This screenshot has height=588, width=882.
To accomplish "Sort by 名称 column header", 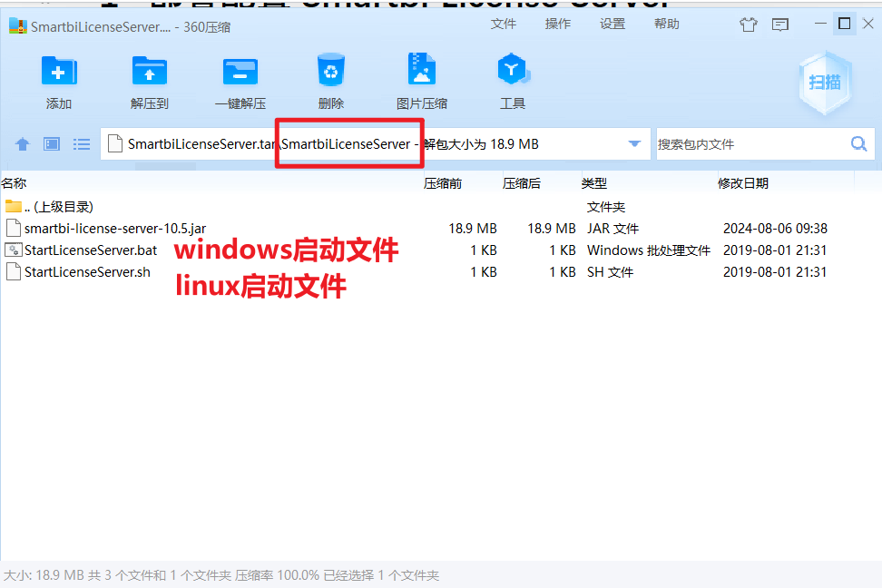I will click(x=14, y=183).
